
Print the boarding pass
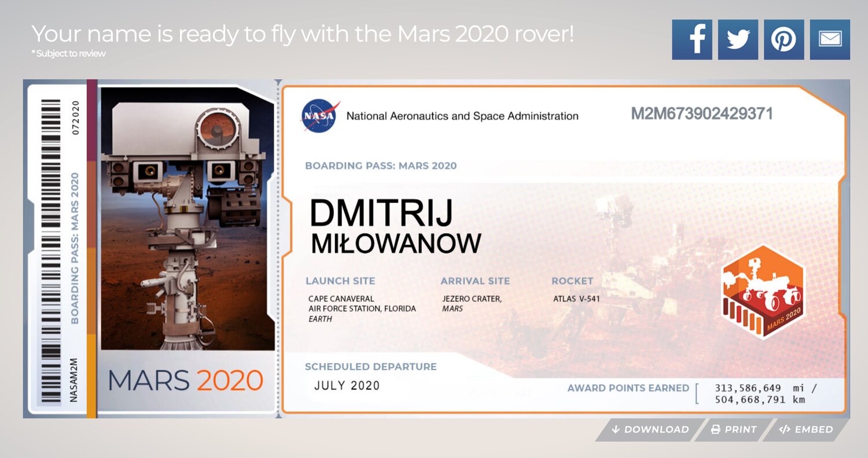[734, 430]
